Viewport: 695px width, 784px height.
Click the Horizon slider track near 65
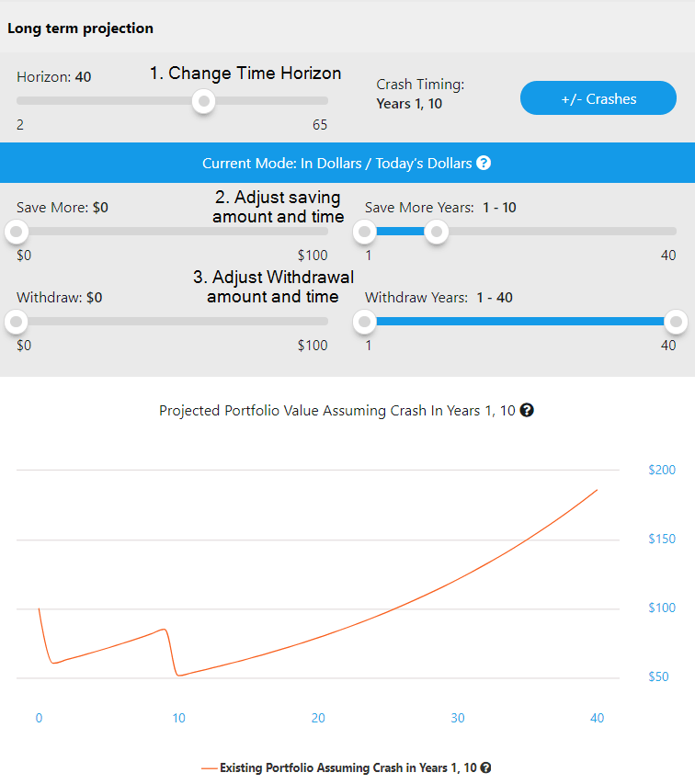click(x=317, y=100)
